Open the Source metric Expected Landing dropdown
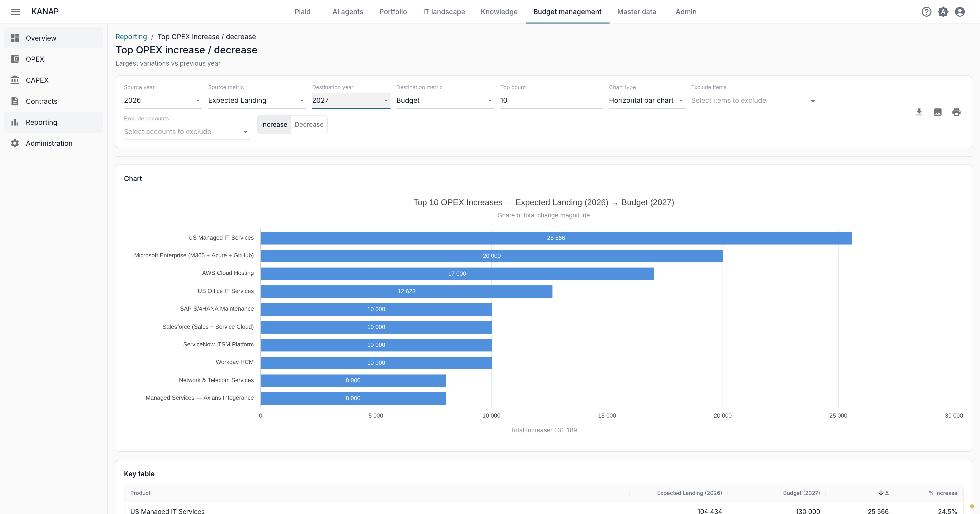The width and height of the screenshot is (980, 514). [257, 100]
